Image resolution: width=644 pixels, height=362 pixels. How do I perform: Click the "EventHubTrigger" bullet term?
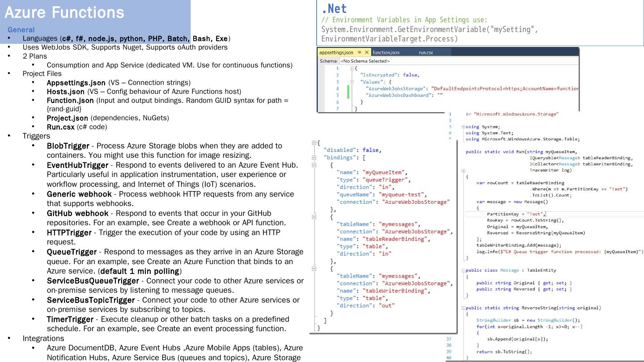(x=77, y=165)
